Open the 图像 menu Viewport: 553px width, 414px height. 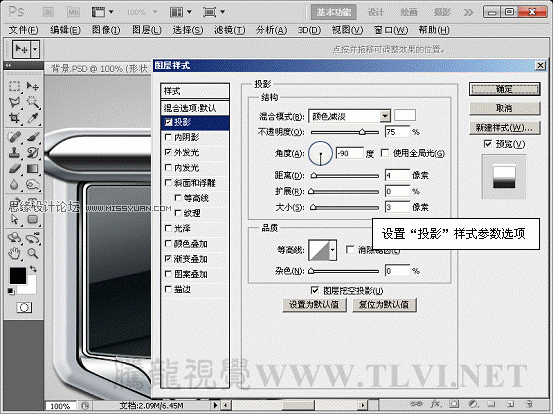click(106, 30)
